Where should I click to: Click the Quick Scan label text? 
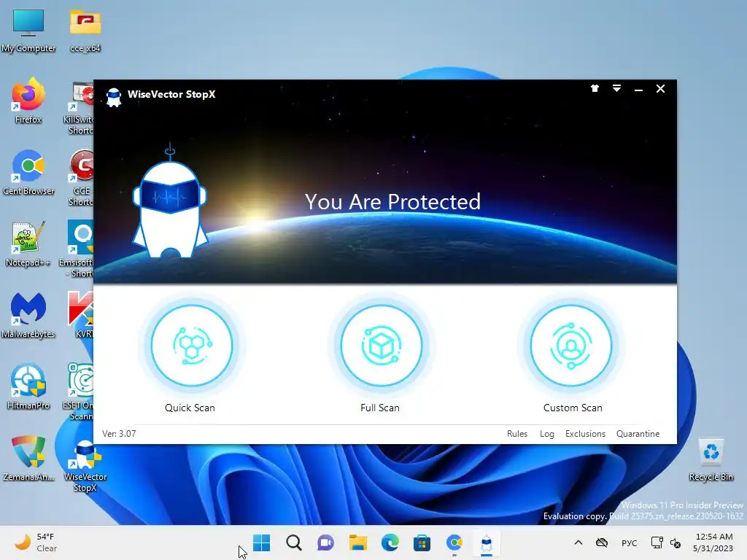coord(190,408)
